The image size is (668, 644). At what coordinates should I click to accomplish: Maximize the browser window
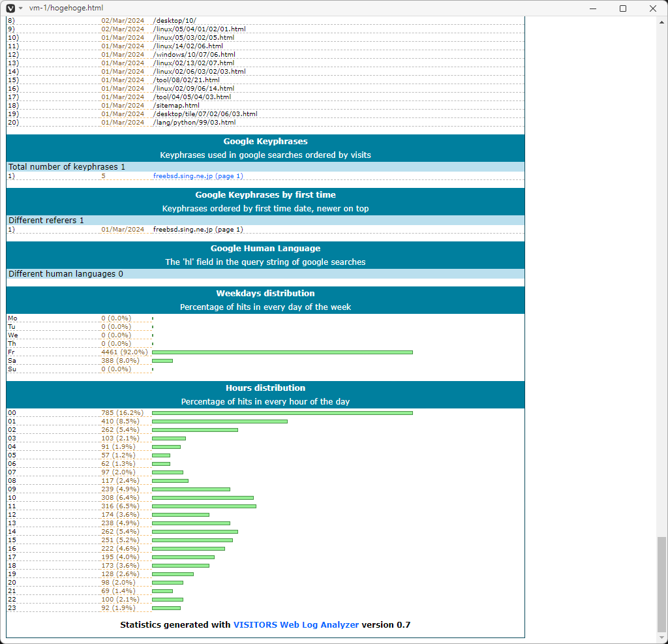pyautogui.click(x=623, y=8)
